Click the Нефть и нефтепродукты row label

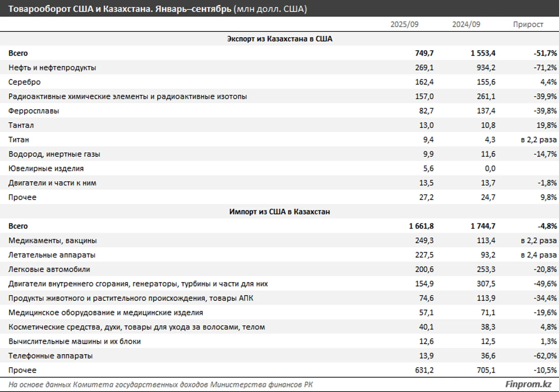52,68
